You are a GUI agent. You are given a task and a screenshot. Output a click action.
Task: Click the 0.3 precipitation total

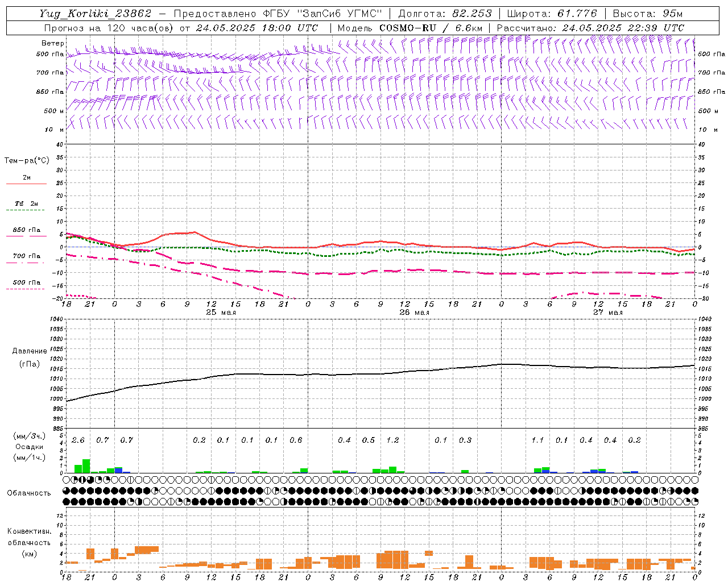click(x=465, y=440)
